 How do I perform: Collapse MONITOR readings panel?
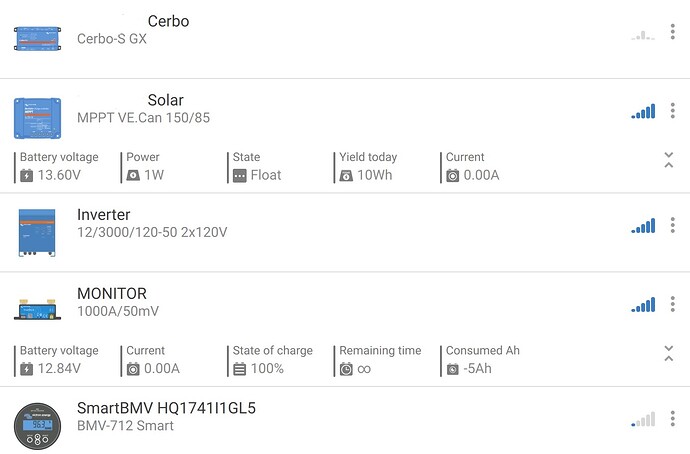(x=668, y=354)
